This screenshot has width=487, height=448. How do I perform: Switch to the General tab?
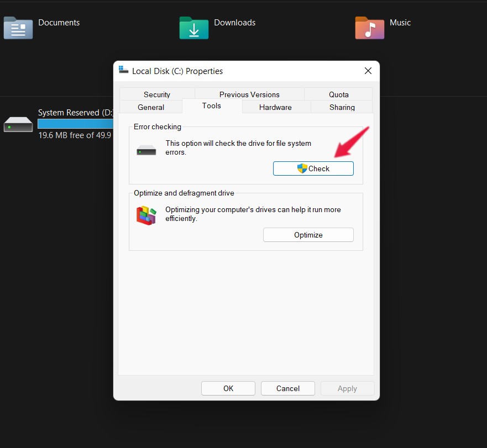pyautogui.click(x=151, y=107)
